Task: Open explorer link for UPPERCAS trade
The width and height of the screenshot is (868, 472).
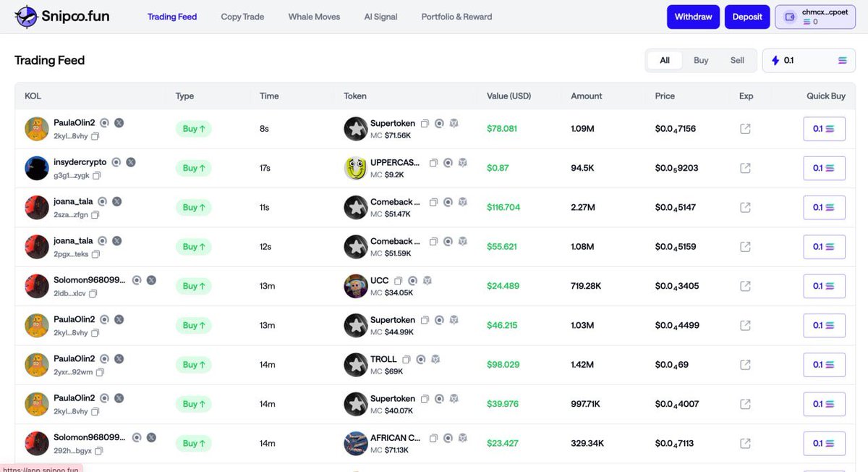Action: point(745,168)
